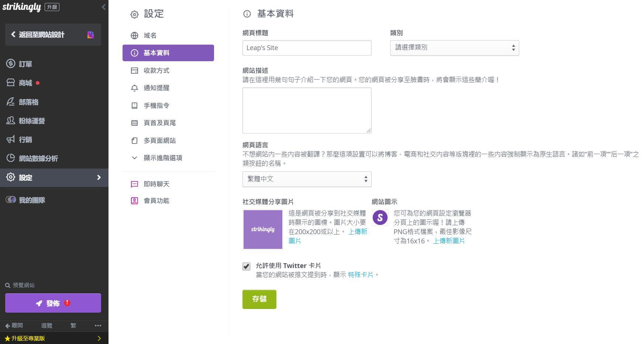The height and width of the screenshot is (344, 644).
Task: Click the 網頁標題 input showing Leap's Site
Action: [307, 48]
